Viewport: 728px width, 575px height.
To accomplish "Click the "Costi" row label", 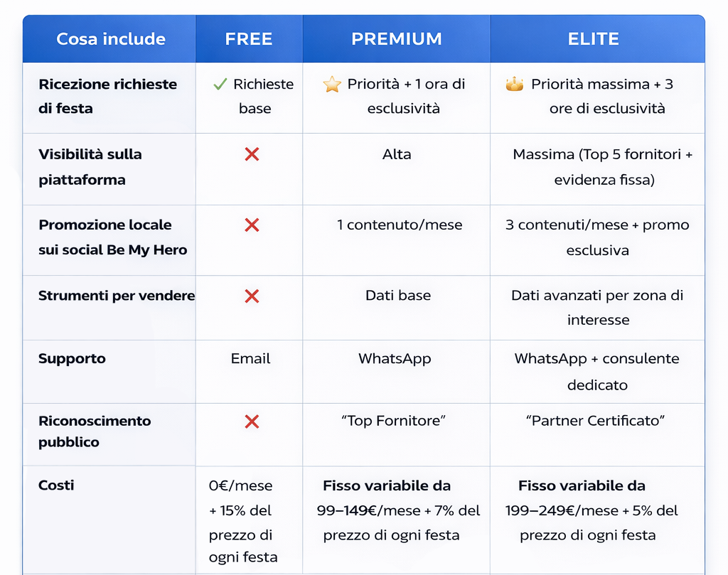I will coord(56,485).
